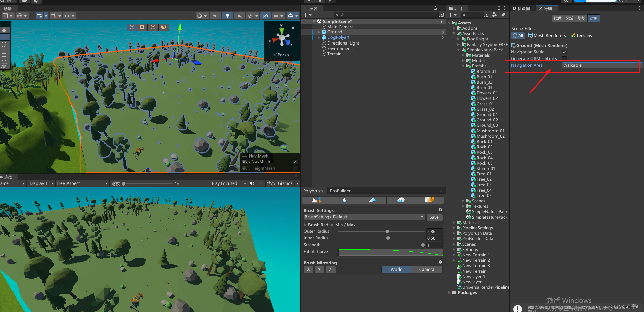This screenshot has width=644, height=312.
Task: Toggle 2D view mode in scene
Action: click(x=215, y=16)
